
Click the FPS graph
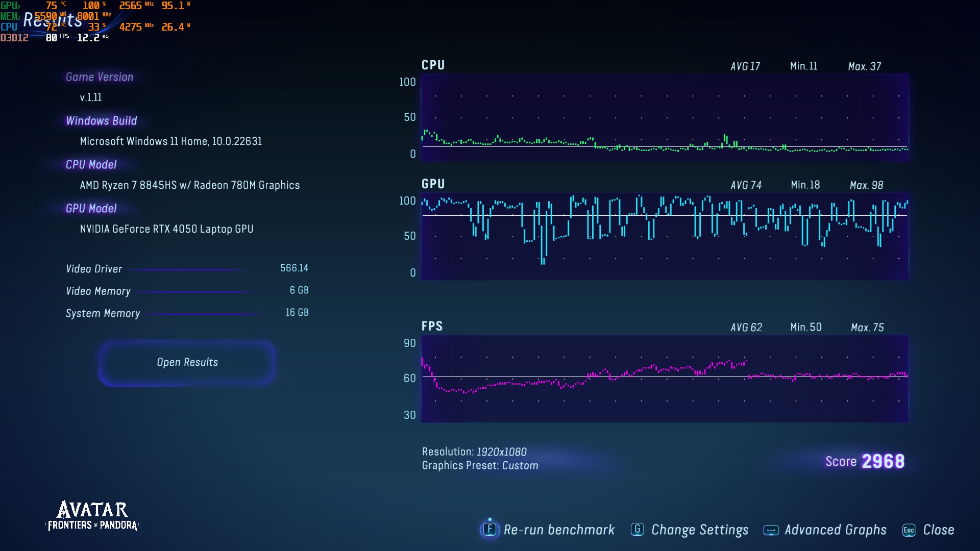tap(664, 379)
